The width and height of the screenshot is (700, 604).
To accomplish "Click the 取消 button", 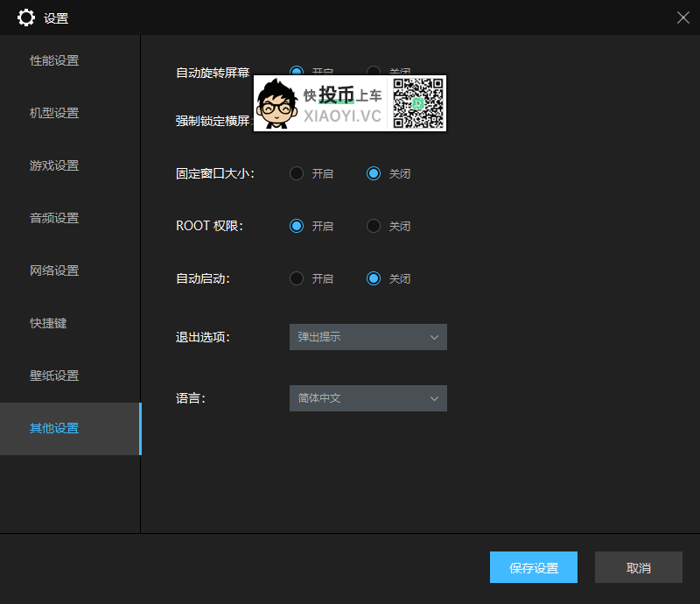I will [639, 567].
